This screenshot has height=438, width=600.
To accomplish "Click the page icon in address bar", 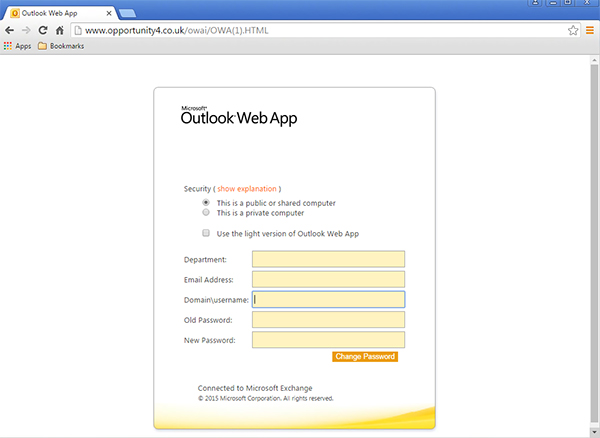I will [x=78, y=30].
